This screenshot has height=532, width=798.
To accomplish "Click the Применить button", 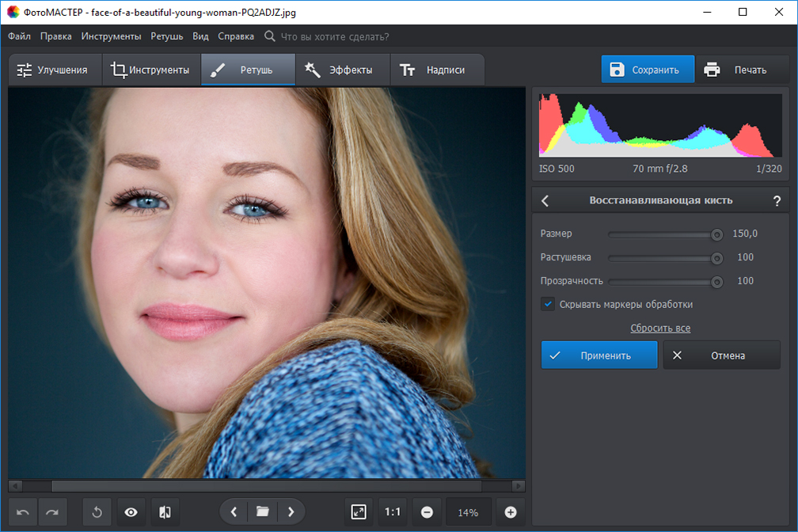I will [599, 355].
